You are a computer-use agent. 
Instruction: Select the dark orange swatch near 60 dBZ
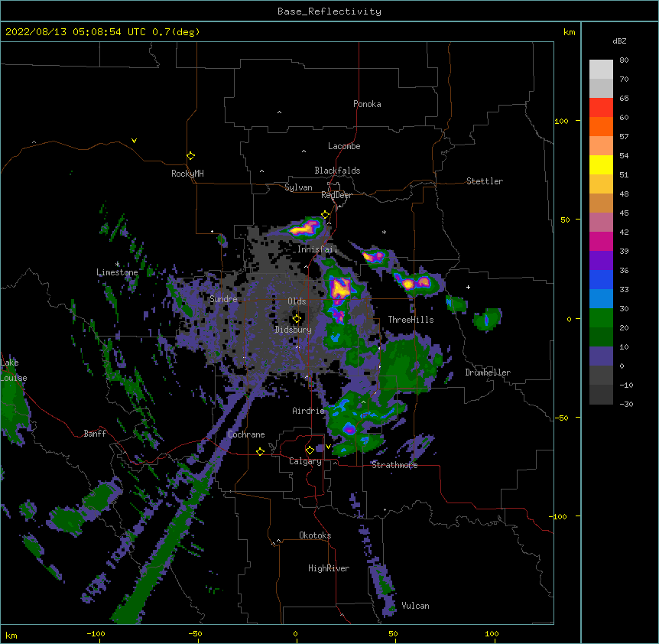tap(601, 126)
